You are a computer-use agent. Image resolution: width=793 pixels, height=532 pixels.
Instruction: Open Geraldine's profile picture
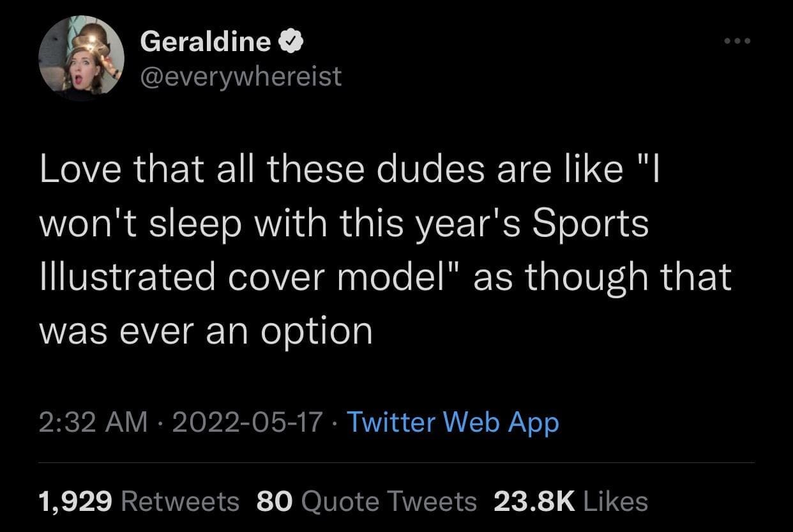(81, 58)
